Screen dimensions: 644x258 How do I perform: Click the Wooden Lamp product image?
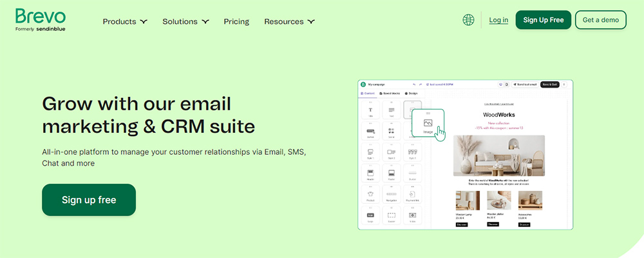pos(468,201)
